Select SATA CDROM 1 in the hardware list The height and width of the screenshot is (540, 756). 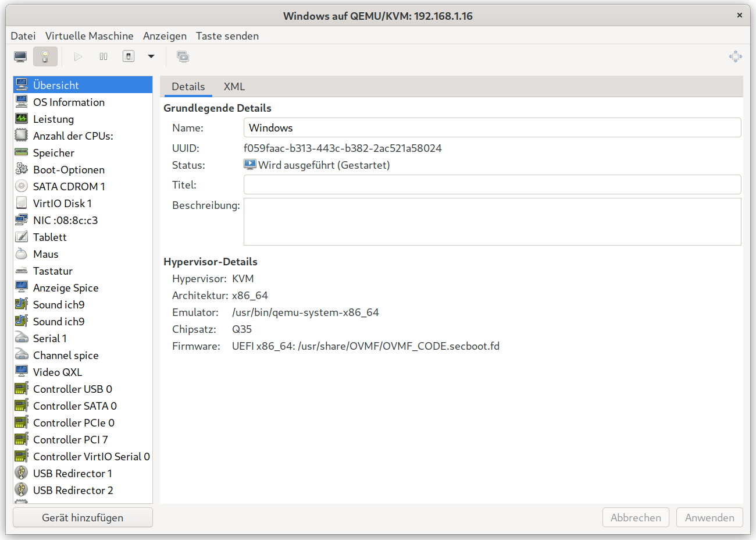69,187
